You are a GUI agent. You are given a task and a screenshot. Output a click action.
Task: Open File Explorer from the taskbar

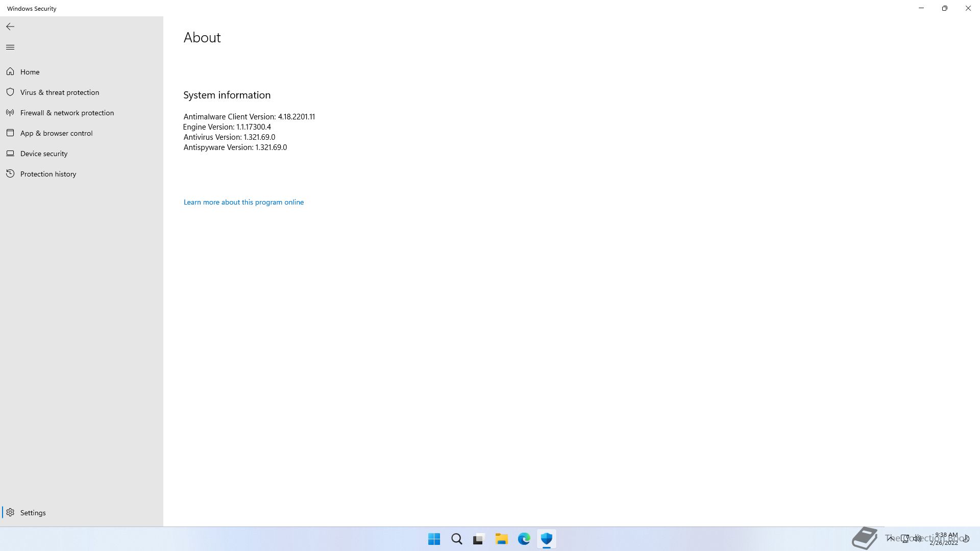coord(502,539)
